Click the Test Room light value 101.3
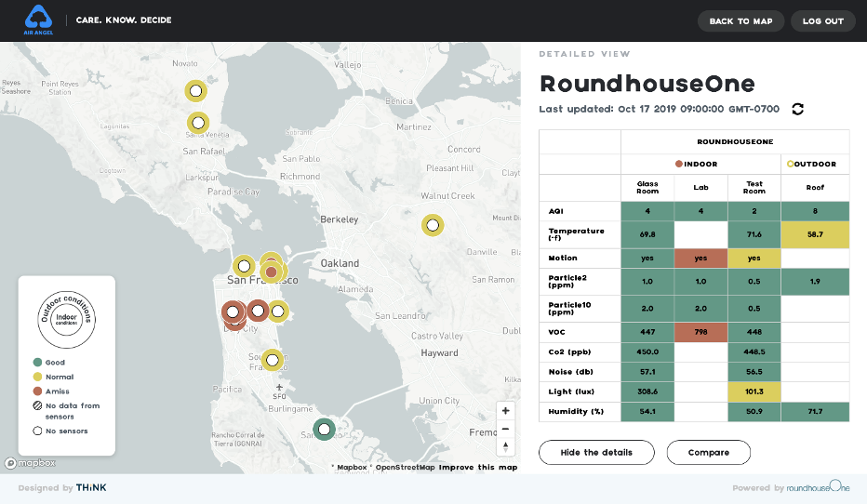The width and height of the screenshot is (867, 504). [x=754, y=391]
